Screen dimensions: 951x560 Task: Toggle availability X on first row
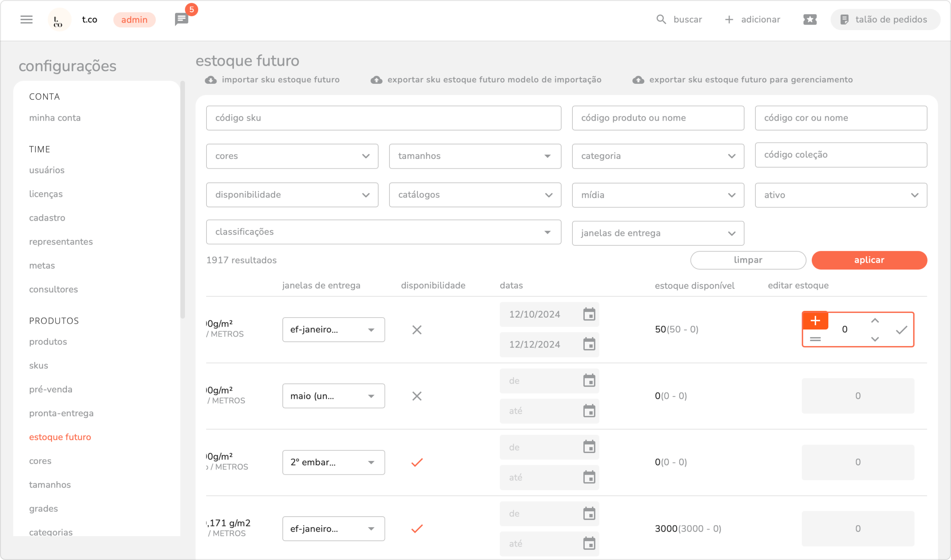pyautogui.click(x=417, y=330)
